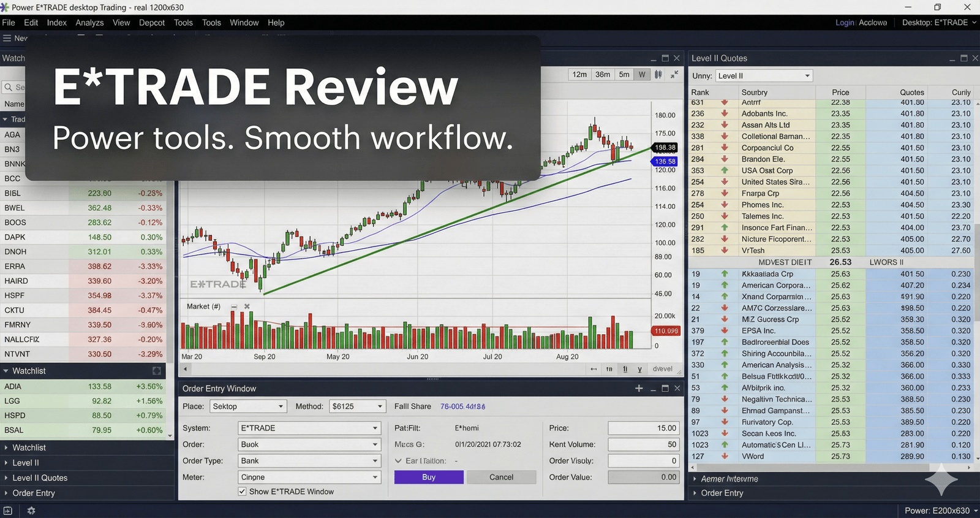Click the down arrow in VrTesh row

point(725,250)
